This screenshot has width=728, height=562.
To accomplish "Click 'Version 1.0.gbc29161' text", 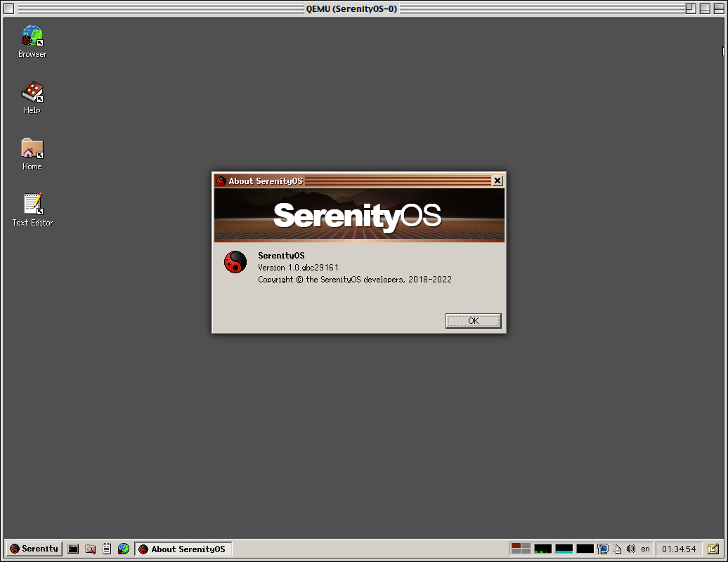I will 298,268.
